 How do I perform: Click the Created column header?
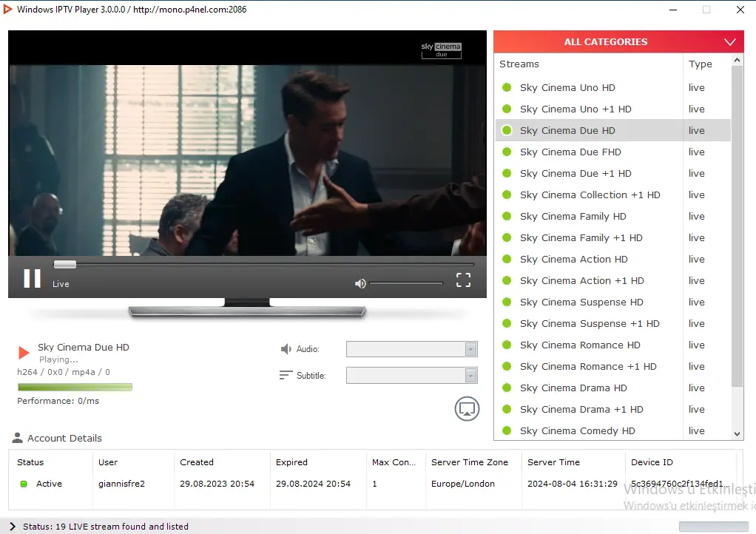197,462
